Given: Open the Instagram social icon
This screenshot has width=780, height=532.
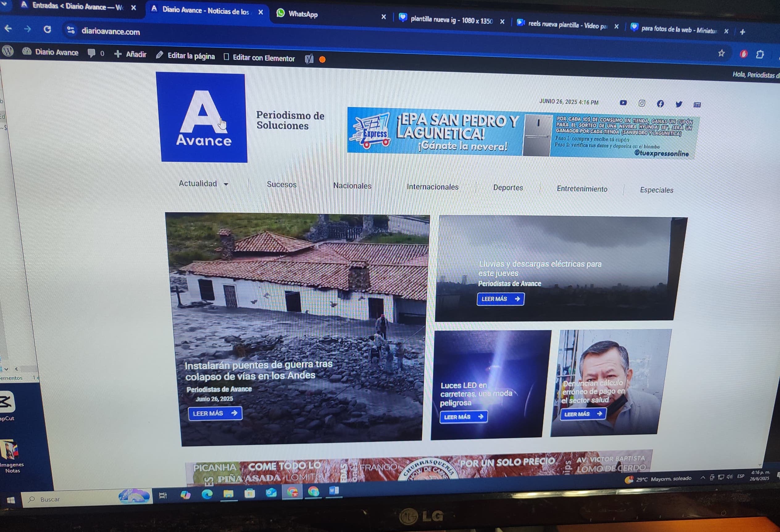Looking at the screenshot, I should tap(642, 103).
